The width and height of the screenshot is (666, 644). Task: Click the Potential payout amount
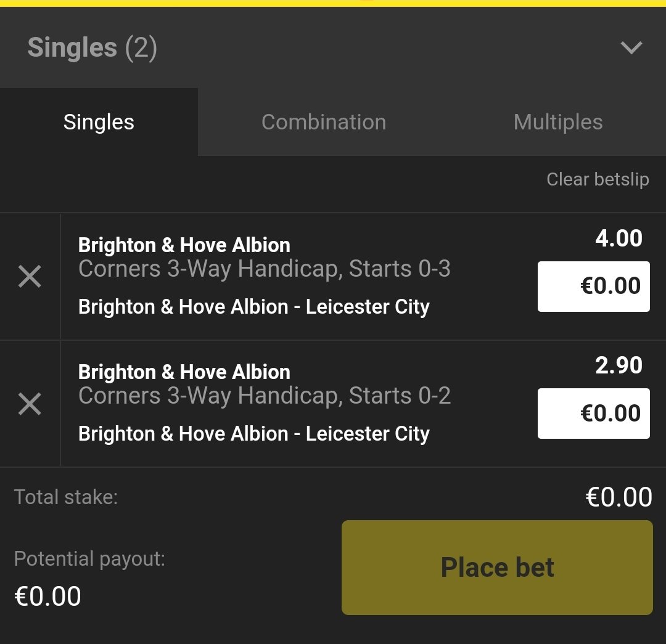click(x=47, y=597)
